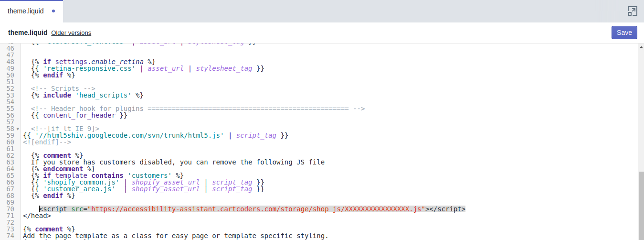Click line number 70 in the gutter
The width and height of the screenshot is (644, 240).
[11, 209]
